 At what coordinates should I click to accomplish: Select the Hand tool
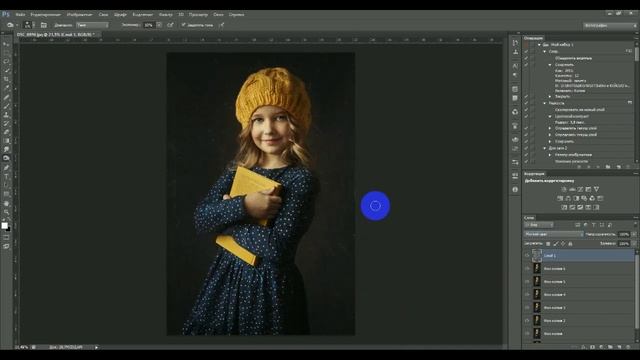(x=6, y=203)
